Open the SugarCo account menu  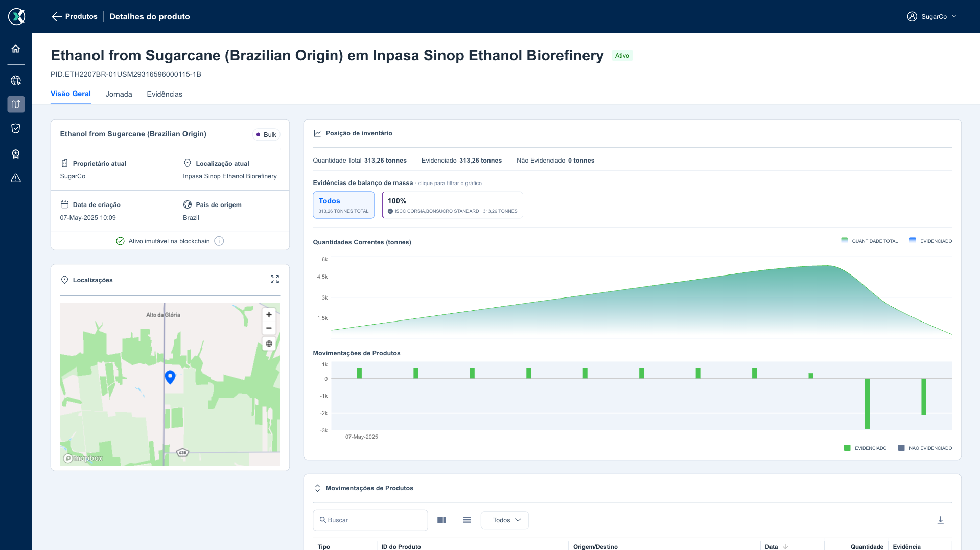click(x=932, y=17)
